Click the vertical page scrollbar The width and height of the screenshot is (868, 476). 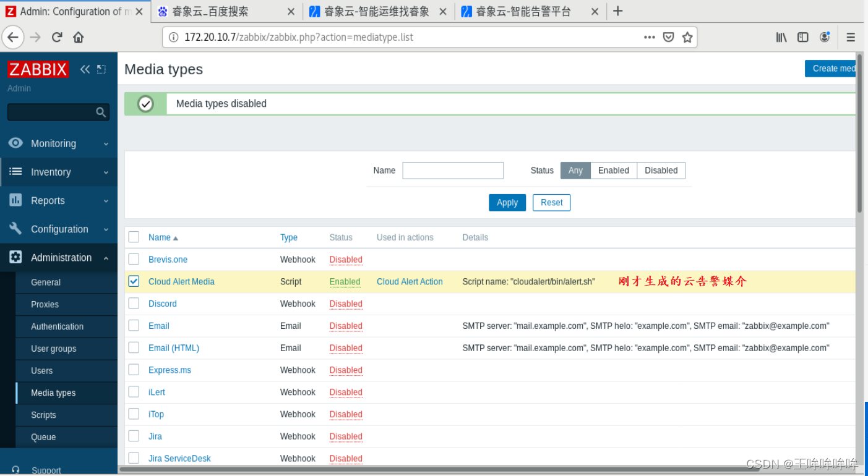click(x=860, y=133)
